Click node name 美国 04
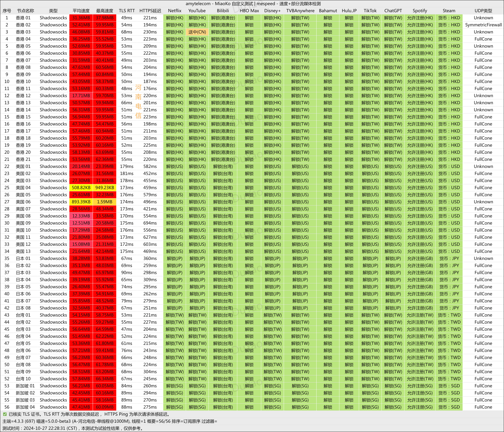 pos(23,188)
